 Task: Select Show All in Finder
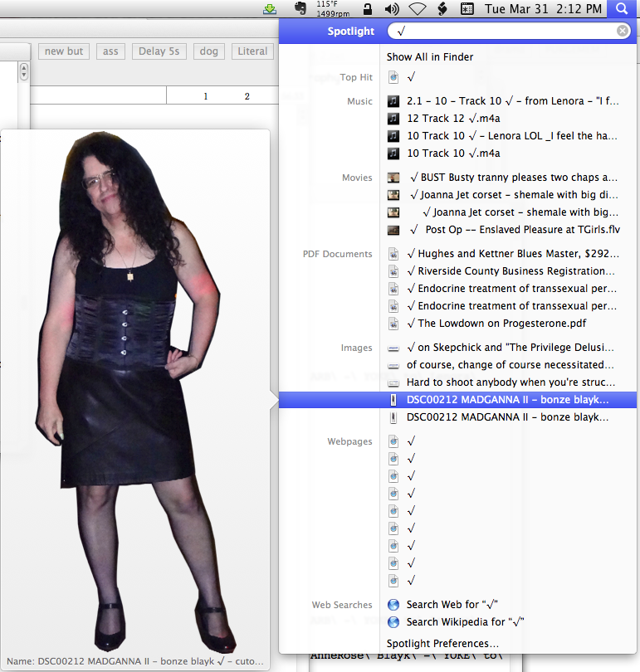430,57
